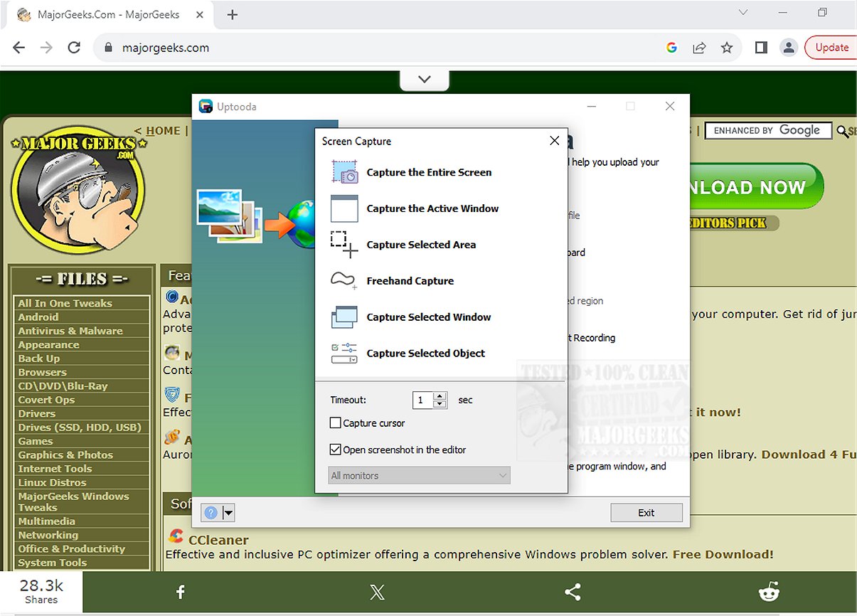
Task: Open Android files category
Action: click(x=38, y=317)
